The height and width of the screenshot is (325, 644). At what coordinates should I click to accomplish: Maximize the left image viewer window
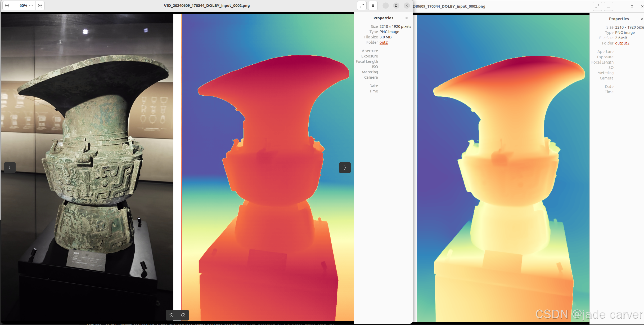pos(396,6)
